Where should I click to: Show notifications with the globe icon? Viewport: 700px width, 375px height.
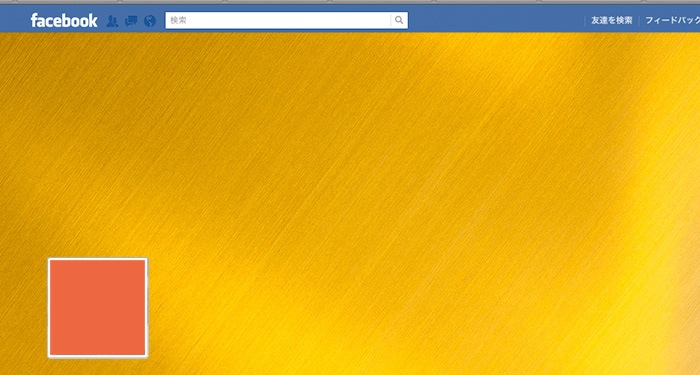pos(150,21)
